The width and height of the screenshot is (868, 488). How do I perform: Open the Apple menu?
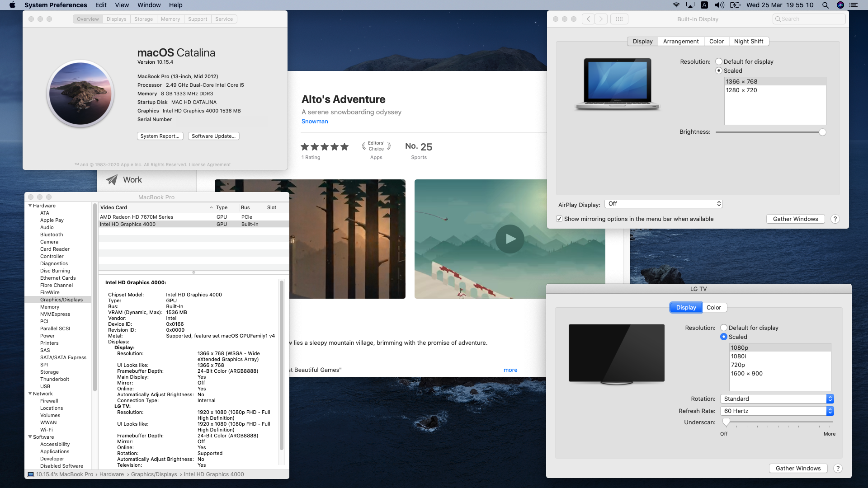[12, 5]
